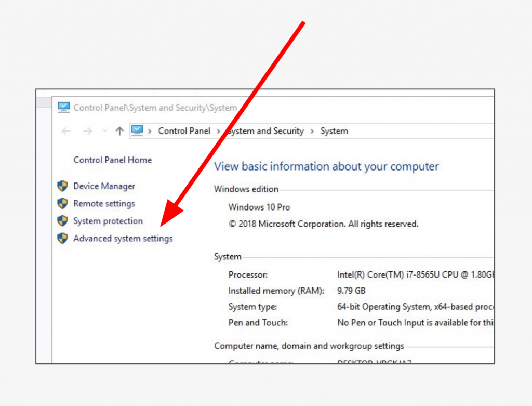Image resolution: width=532 pixels, height=406 pixels.
Task: Click the shield icon beside System protection
Action: click(x=62, y=221)
